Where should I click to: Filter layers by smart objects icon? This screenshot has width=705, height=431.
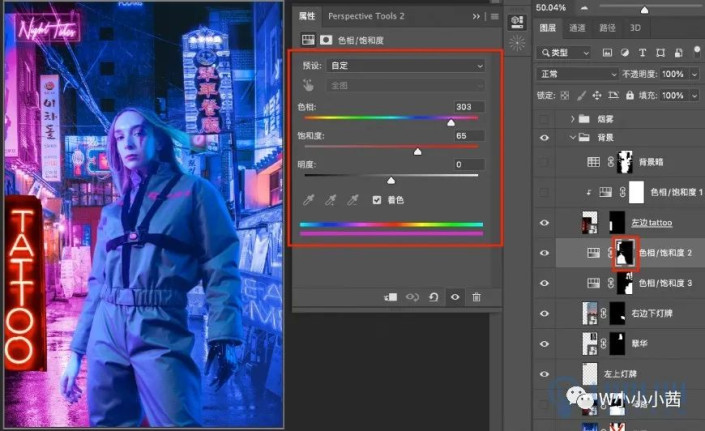[678, 53]
